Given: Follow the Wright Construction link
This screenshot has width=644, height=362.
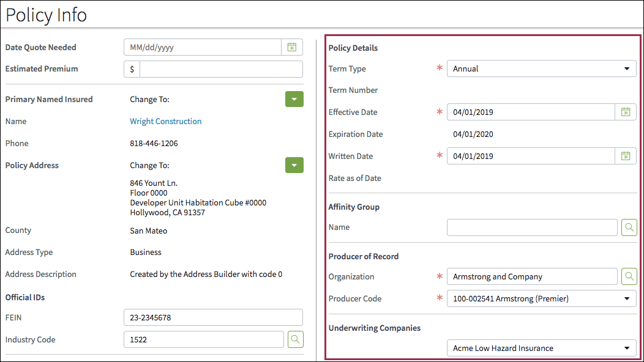Looking at the screenshot, I should pos(165,121).
